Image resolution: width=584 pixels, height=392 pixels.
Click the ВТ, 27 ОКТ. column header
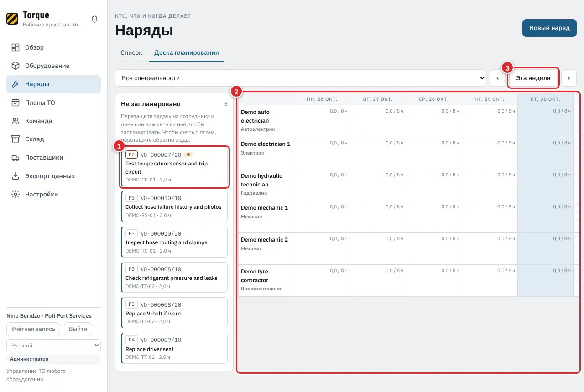point(378,99)
